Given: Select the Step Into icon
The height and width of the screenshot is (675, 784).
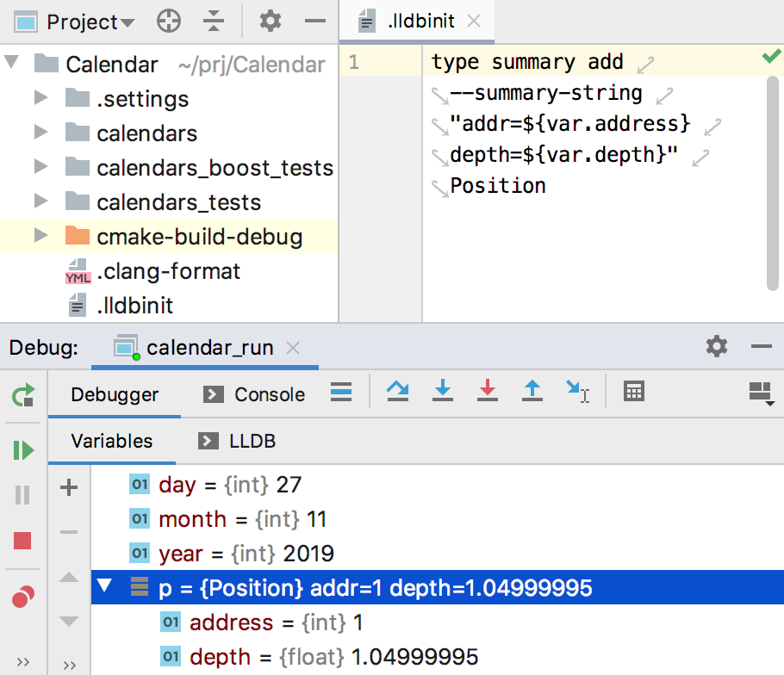Looking at the screenshot, I should (443, 391).
